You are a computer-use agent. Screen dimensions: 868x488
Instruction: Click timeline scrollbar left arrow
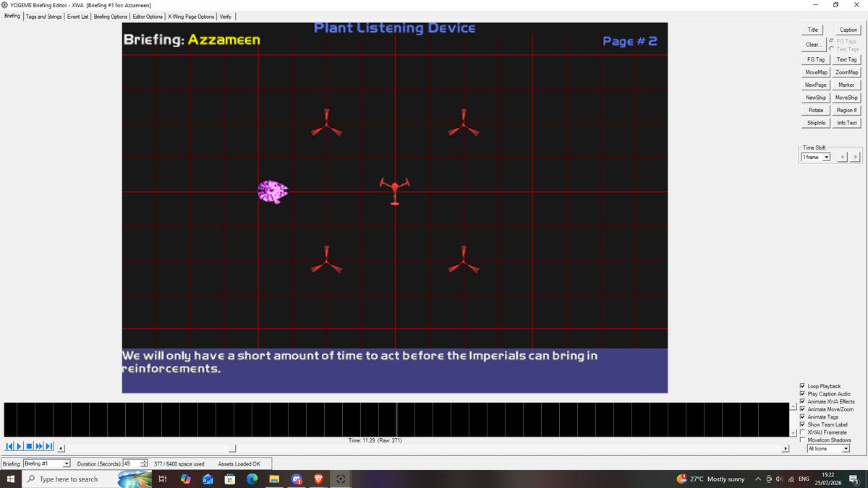click(61, 449)
